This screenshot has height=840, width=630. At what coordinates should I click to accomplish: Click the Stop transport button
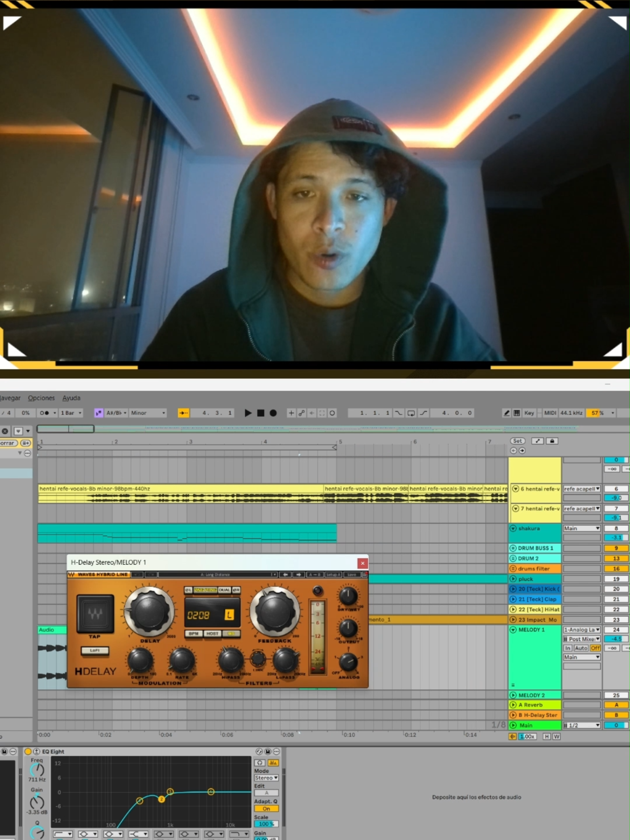coord(260,413)
